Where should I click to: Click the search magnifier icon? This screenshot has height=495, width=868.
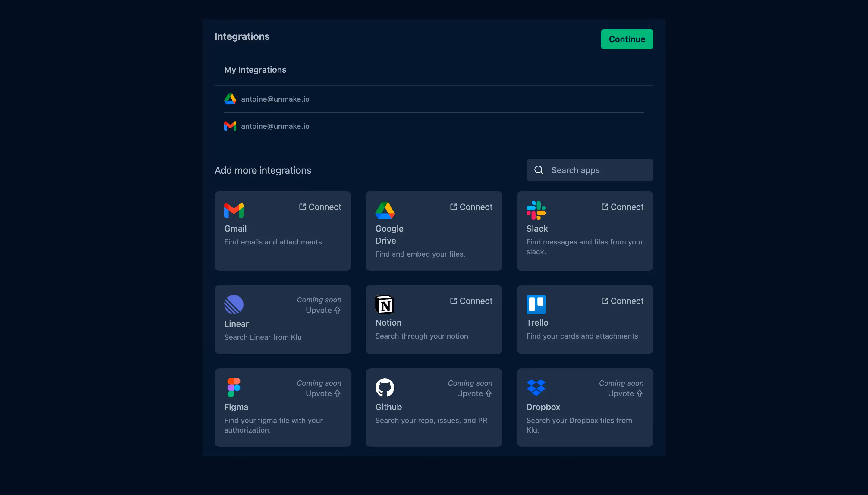coord(538,170)
